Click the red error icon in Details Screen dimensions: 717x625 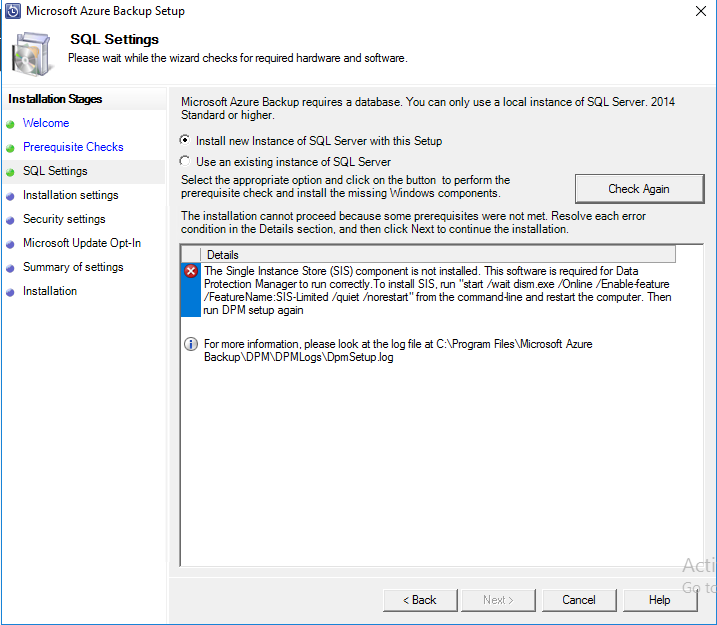190,272
